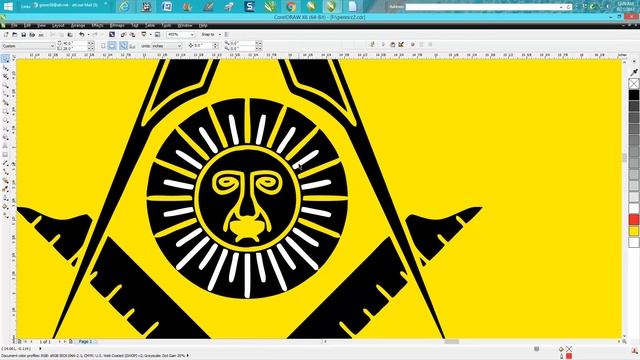Select the Pick tool in the toolbox
Image resolution: width=640 pixels, height=360 pixels.
(5, 59)
